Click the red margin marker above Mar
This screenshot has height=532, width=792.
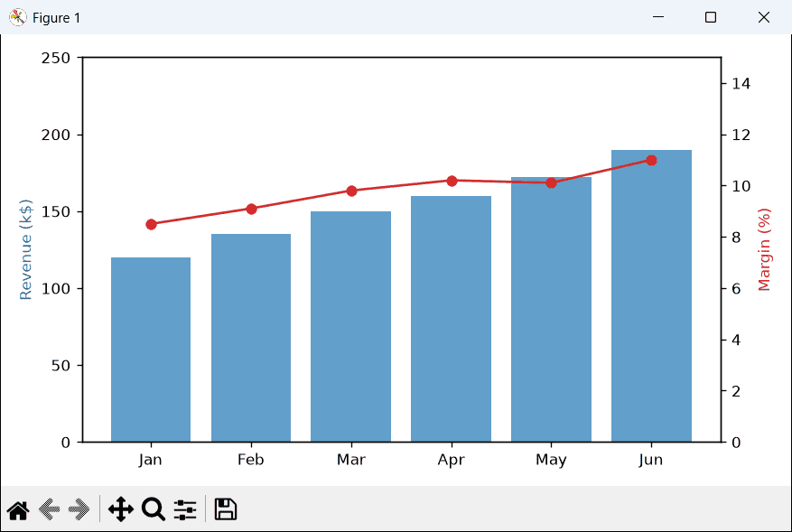(x=352, y=191)
